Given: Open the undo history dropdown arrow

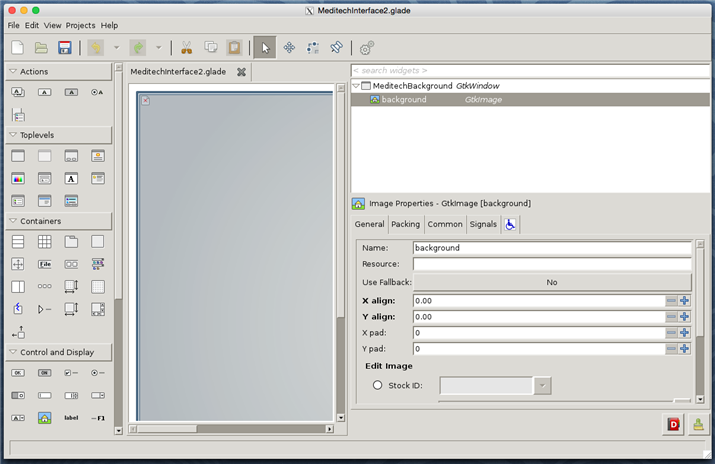Looking at the screenshot, I should [117, 47].
